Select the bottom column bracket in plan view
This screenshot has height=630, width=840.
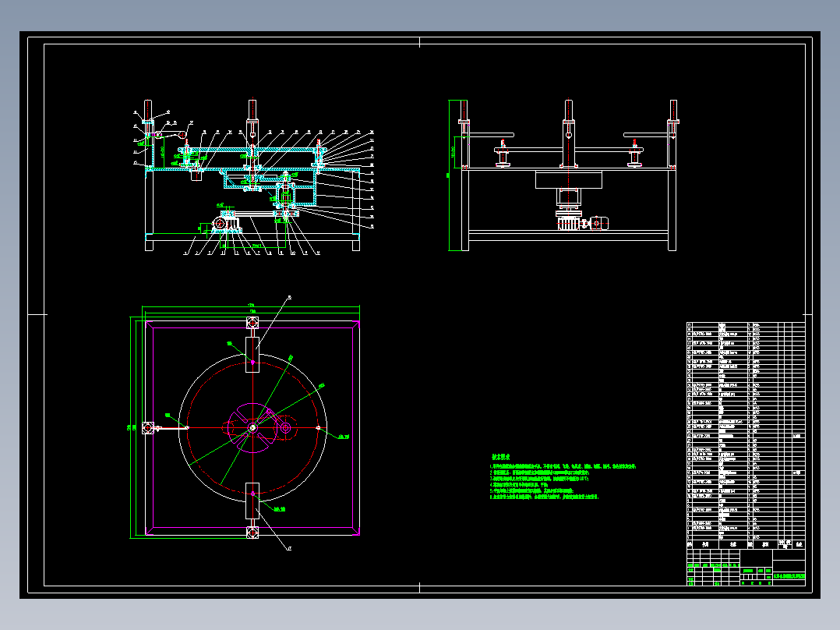pos(252,533)
